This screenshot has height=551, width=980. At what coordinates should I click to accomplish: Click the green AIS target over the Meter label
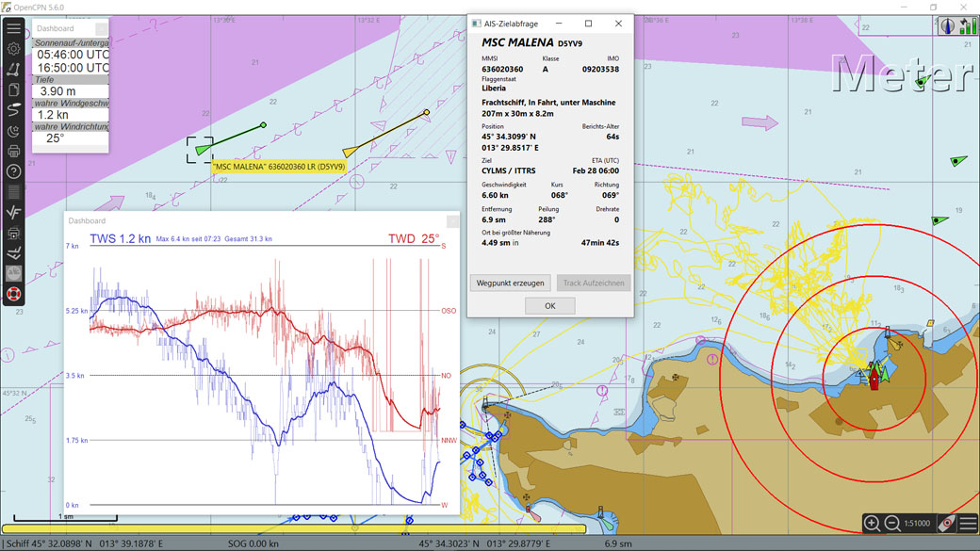(x=923, y=81)
